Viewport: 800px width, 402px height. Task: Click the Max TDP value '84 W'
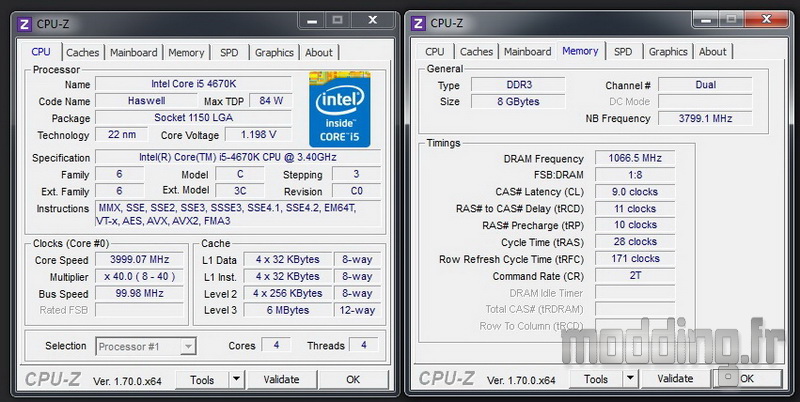tap(270, 100)
